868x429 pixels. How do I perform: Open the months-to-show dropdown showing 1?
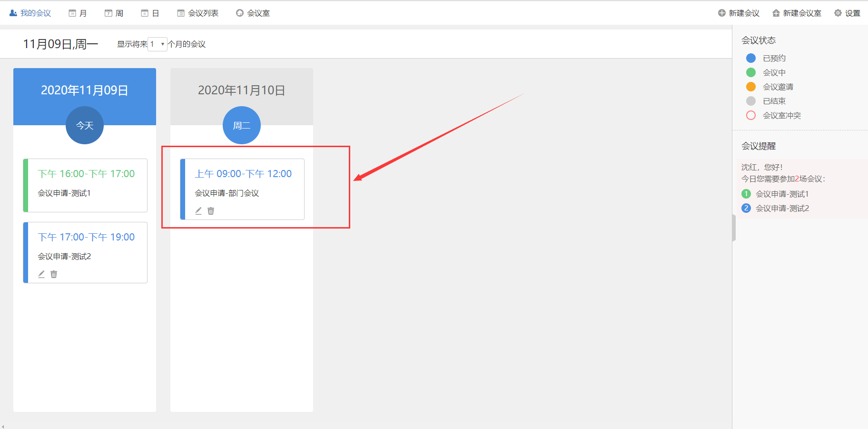point(158,44)
